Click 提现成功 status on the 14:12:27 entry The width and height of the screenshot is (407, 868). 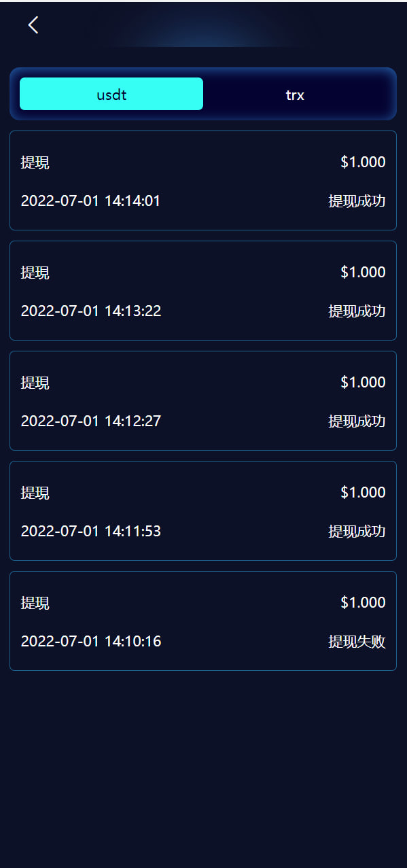pos(357,421)
